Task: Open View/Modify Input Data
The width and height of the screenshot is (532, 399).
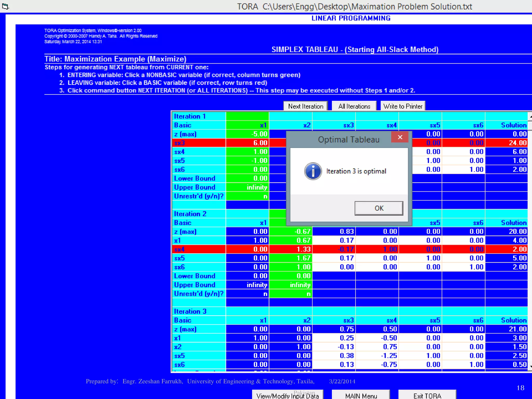Action: (x=288, y=395)
